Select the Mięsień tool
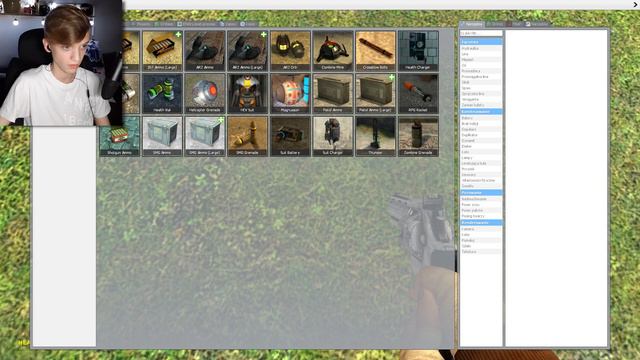This screenshot has height=360, width=640. point(481,60)
